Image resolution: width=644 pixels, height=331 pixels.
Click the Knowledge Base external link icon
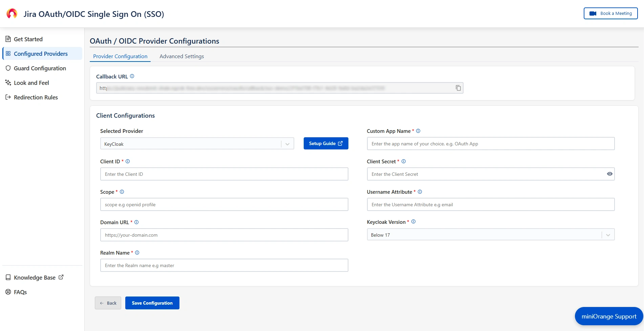[61, 277]
